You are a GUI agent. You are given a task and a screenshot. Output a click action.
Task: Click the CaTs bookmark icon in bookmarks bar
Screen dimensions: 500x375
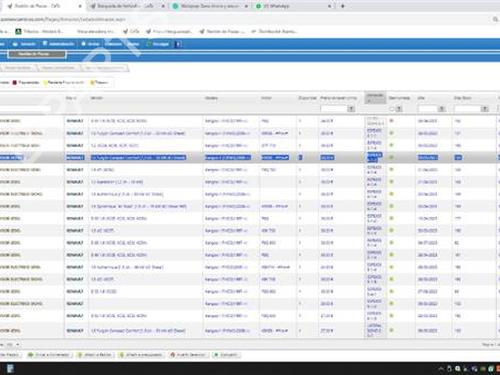[x=126, y=31]
